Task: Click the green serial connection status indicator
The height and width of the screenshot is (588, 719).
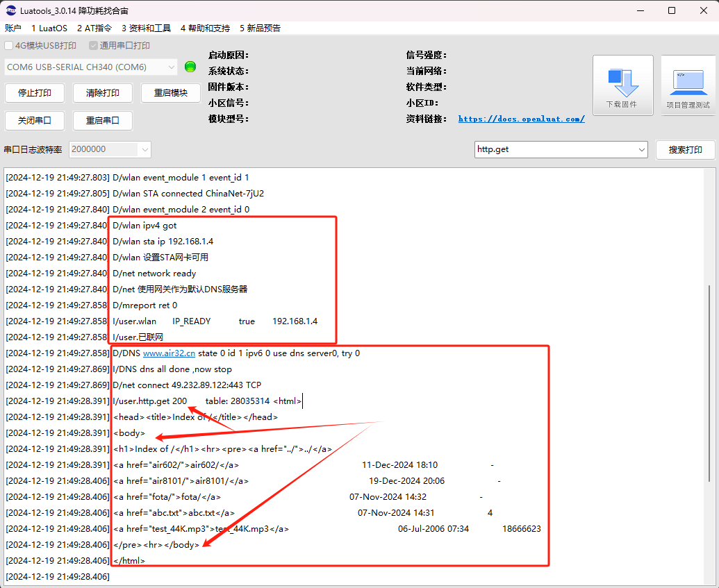Action: pyautogui.click(x=190, y=67)
